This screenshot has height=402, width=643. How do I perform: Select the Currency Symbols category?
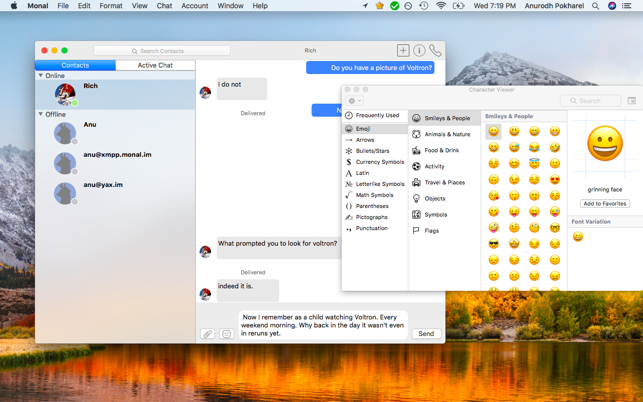(379, 162)
